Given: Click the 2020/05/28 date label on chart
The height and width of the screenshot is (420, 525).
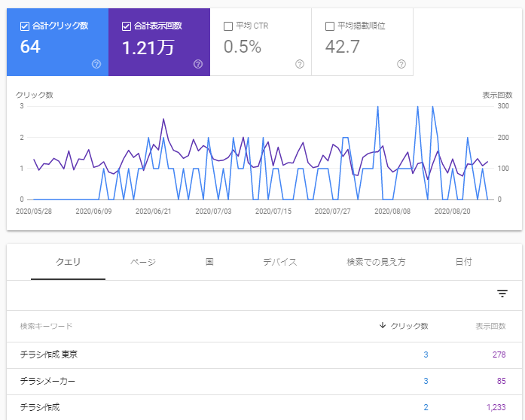Looking at the screenshot, I should pyautogui.click(x=34, y=212).
